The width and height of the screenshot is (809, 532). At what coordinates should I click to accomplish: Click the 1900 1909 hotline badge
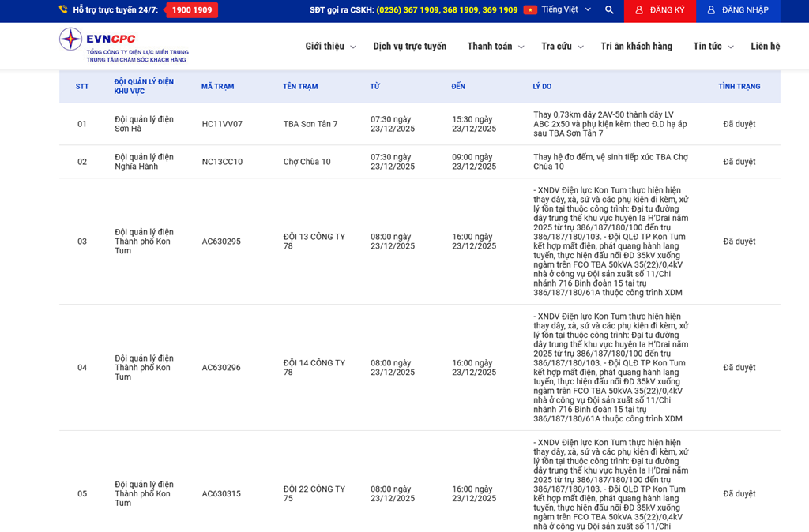click(192, 10)
